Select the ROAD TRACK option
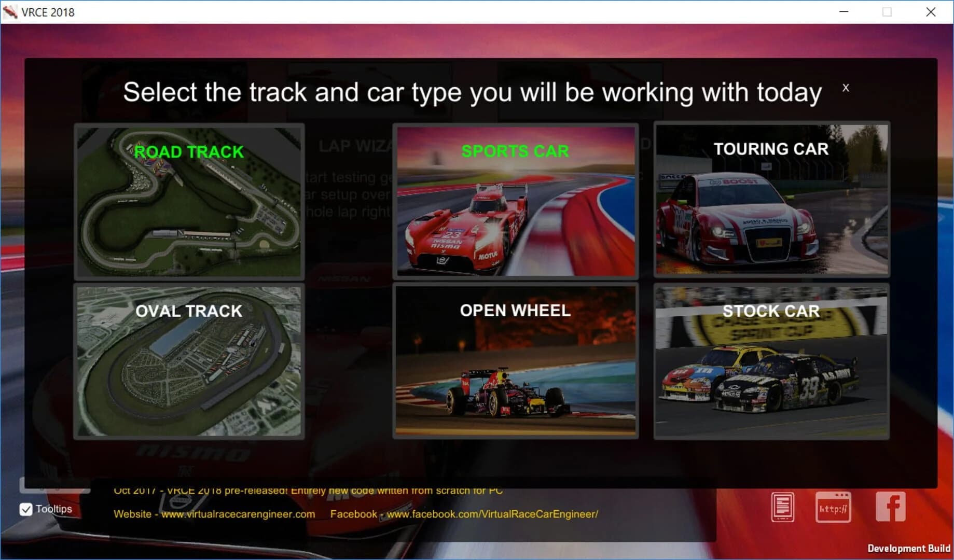The width and height of the screenshot is (954, 560). tap(189, 207)
